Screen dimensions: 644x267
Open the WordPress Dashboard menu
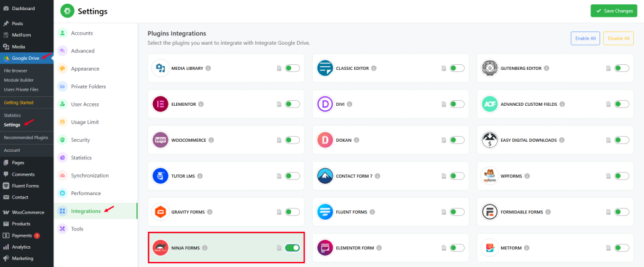pyautogui.click(x=26, y=8)
